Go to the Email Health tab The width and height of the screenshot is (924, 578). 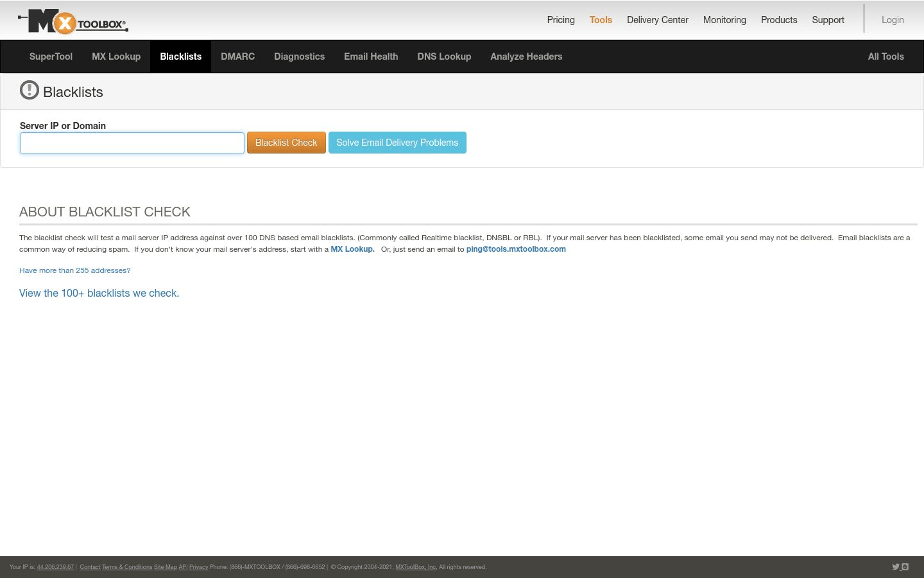tap(371, 57)
